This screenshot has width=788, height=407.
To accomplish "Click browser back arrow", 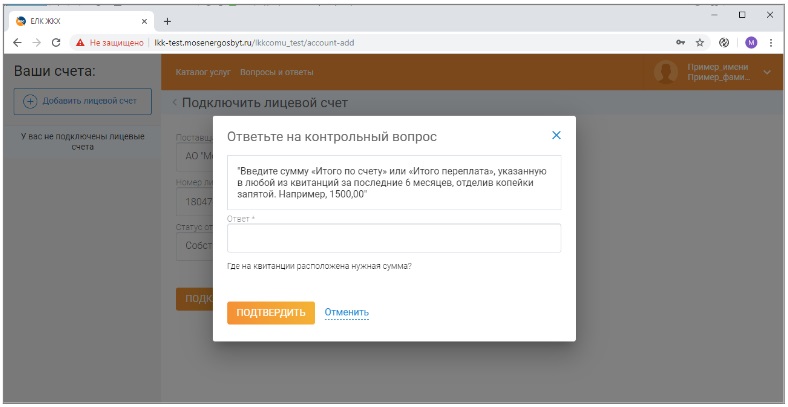I will [18, 43].
